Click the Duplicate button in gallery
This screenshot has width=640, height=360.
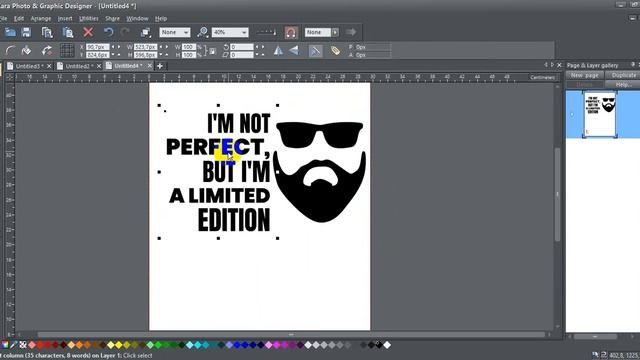tap(623, 75)
